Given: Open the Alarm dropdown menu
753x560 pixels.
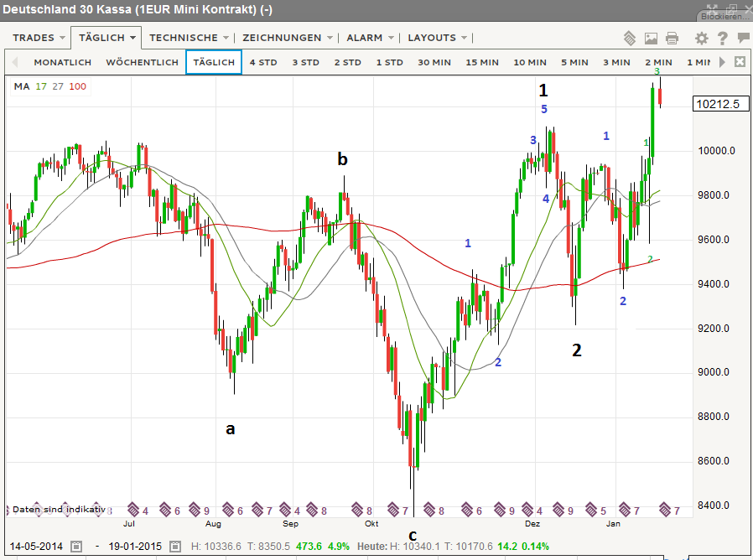Looking at the screenshot, I should pos(370,38).
